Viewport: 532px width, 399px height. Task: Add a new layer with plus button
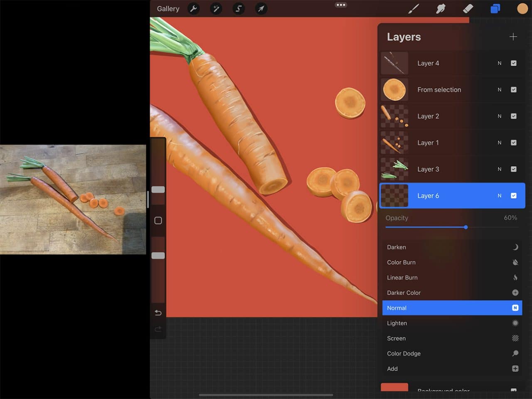[513, 37]
